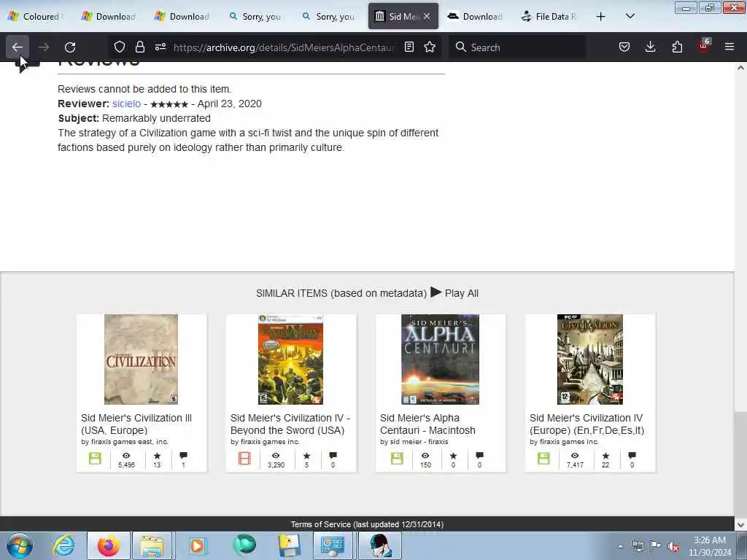Open Sid Meier's Civilization III title link
The height and width of the screenshot is (560, 747).
coord(136,424)
